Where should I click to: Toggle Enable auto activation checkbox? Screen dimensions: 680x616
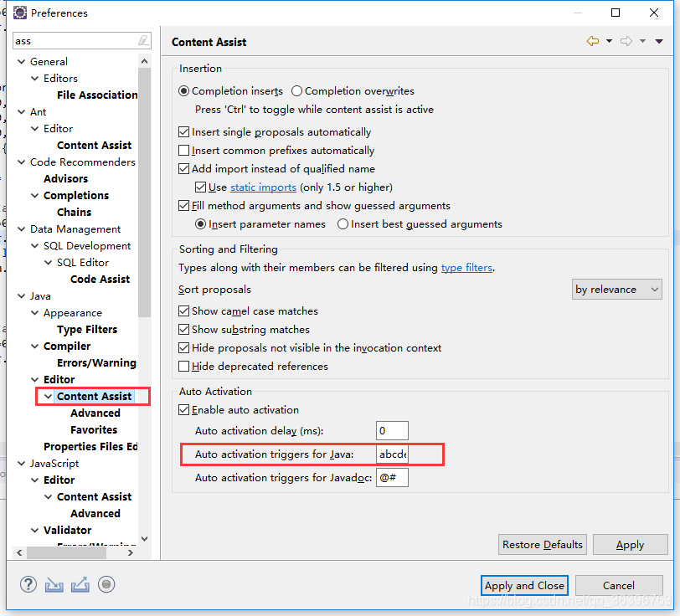point(184,410)
